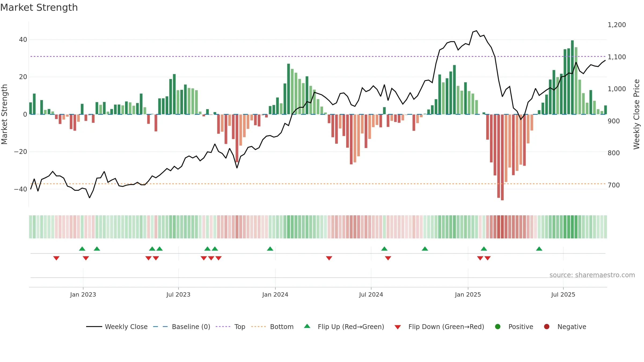644x362 pixels.
Task: Click the Jul 2024 axis label
Action: [x=371, y=295]
